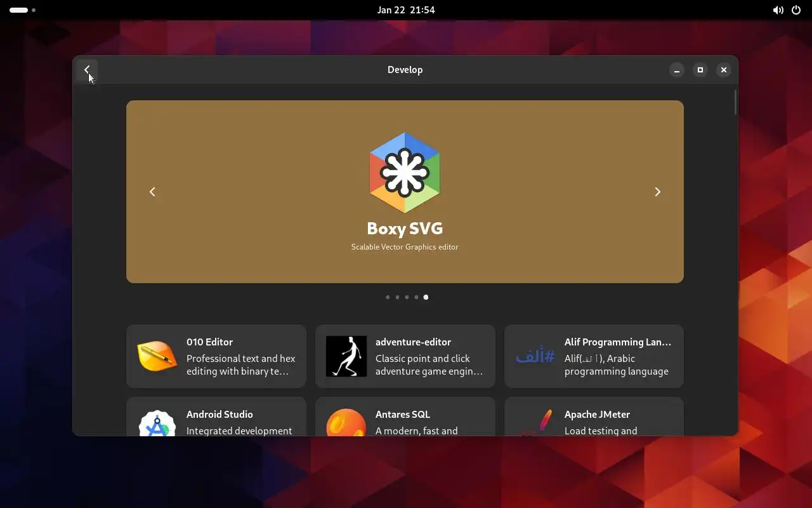Open the Apache JMeter app name
Image resolution: width=812 pixels, height=508 pixels.
click(597, 414)
